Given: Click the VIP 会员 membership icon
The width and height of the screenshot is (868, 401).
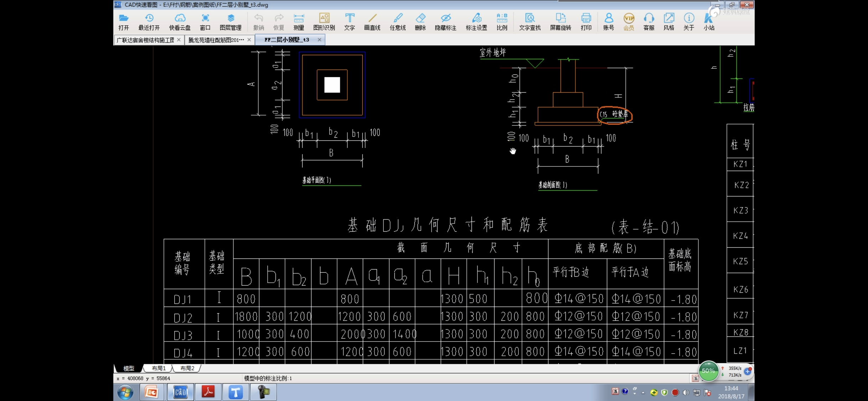Looking at the screenshot, I should click(x=629, y=22).
